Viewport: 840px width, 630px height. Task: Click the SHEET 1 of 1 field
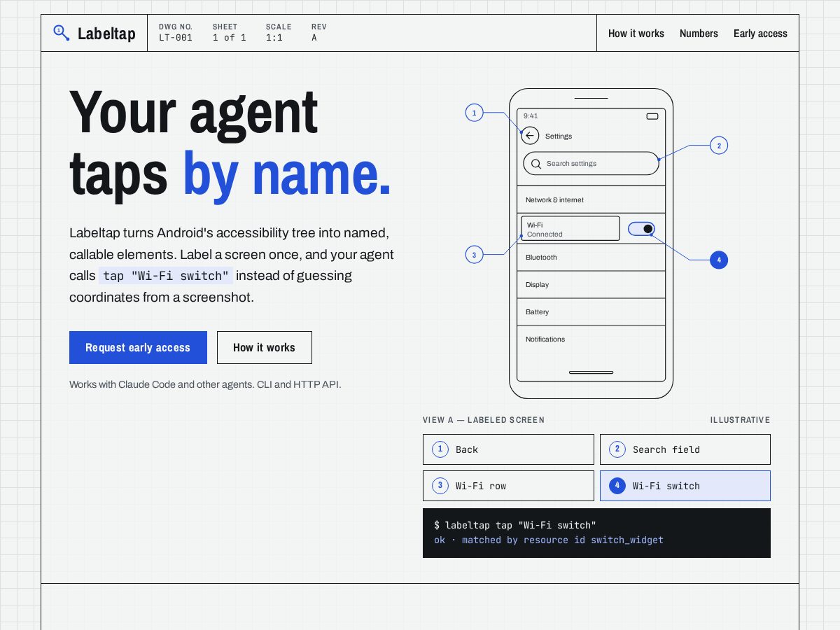pos(230,32)
